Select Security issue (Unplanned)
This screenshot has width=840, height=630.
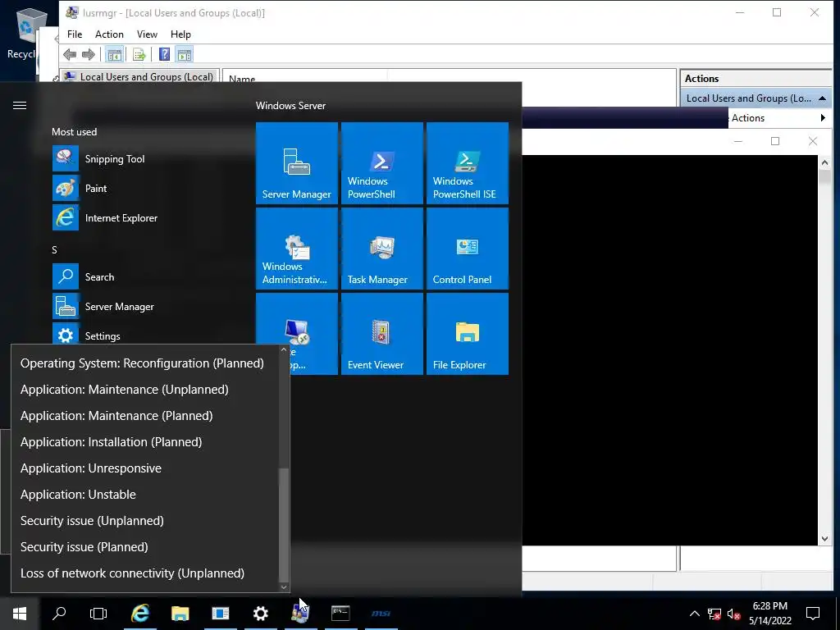point(144,521)
